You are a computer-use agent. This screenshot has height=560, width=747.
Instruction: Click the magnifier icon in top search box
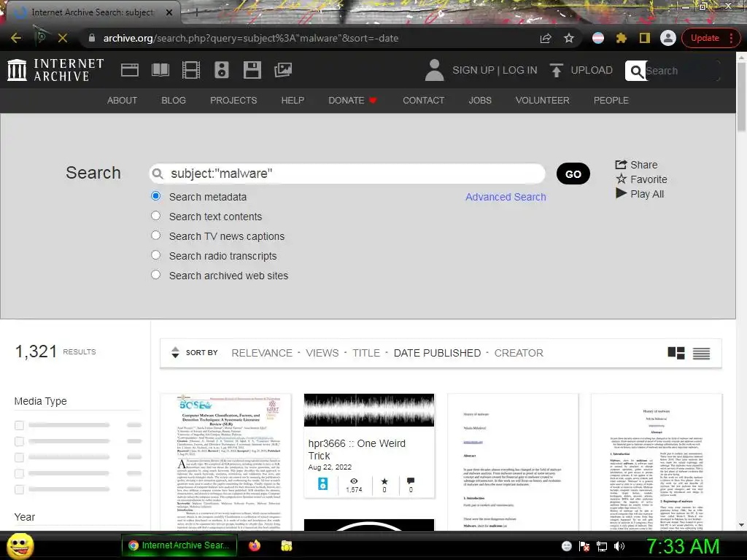click(x=635, y=71)
